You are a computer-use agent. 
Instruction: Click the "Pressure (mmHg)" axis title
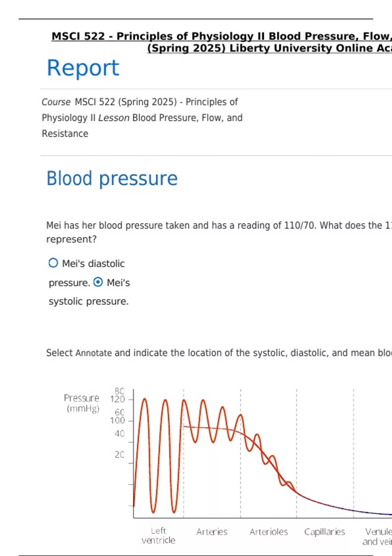[82, 403]
